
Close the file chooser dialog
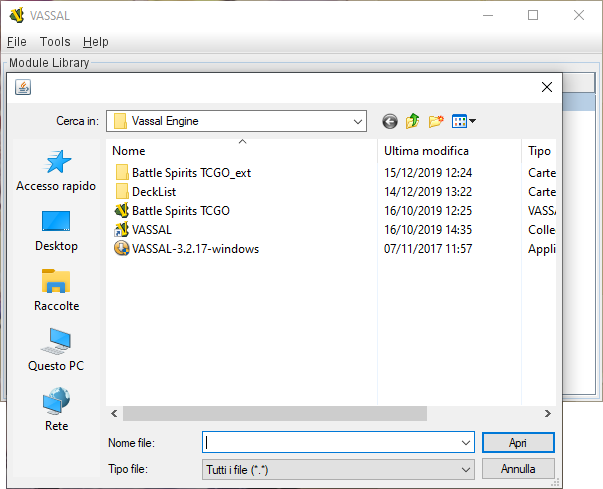tap(547, 87)
